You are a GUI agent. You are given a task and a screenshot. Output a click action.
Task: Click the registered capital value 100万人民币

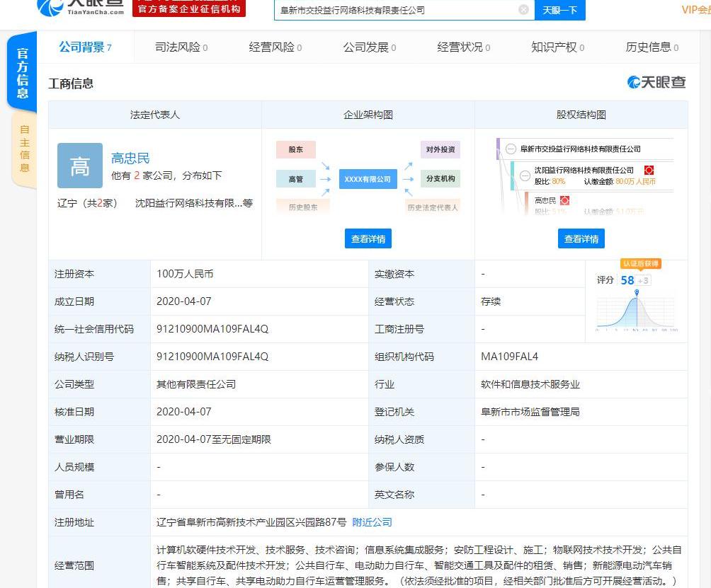click(x=185, y=274)
